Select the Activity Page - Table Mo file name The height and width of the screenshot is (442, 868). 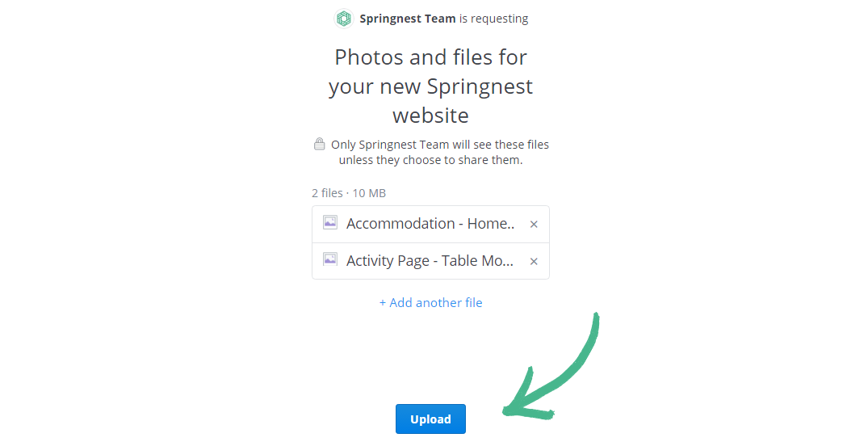pos(430,261)
